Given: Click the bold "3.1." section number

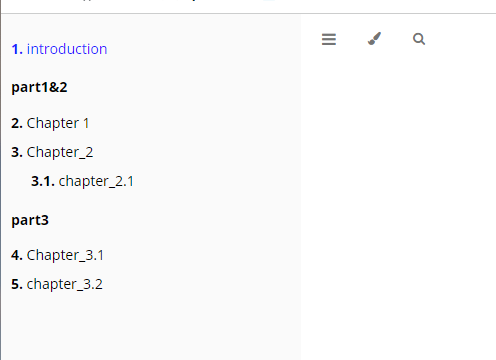Looking at the screenshot, I should (x=43, y=181).
